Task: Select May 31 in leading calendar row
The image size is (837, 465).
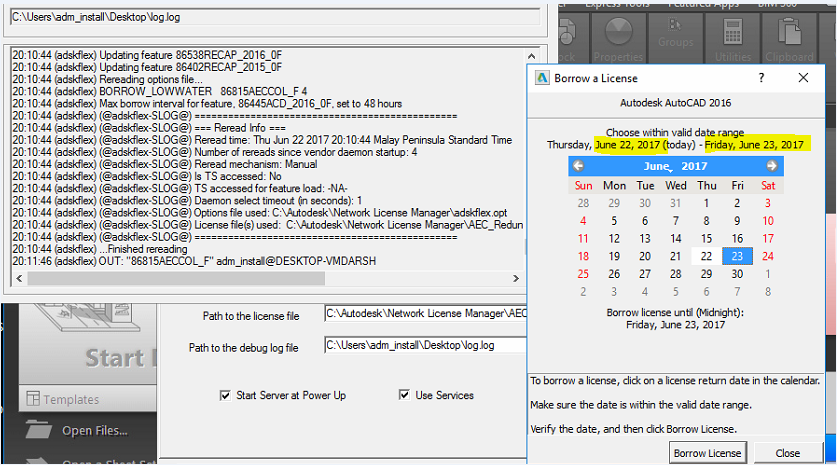Action: click(676, 203)
